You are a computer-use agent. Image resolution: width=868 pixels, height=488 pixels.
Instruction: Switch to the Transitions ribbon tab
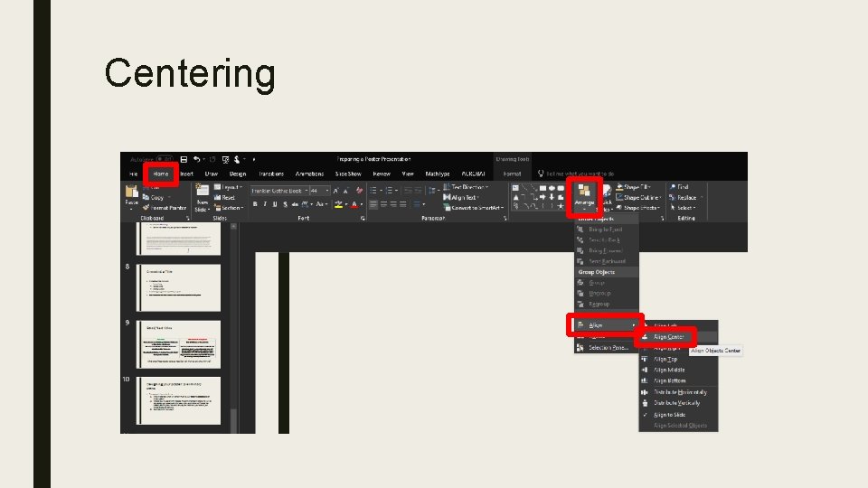pyautogui.click(x=271, y=174)
